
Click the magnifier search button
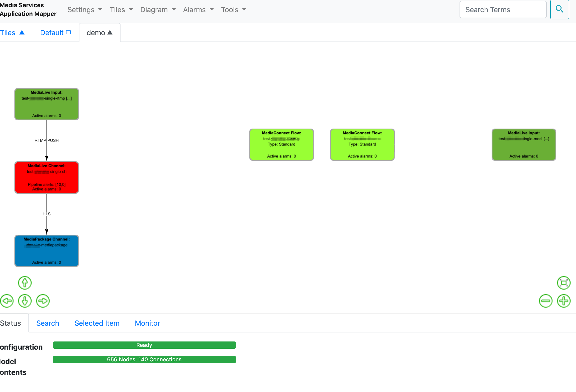(x=559, y=9)
